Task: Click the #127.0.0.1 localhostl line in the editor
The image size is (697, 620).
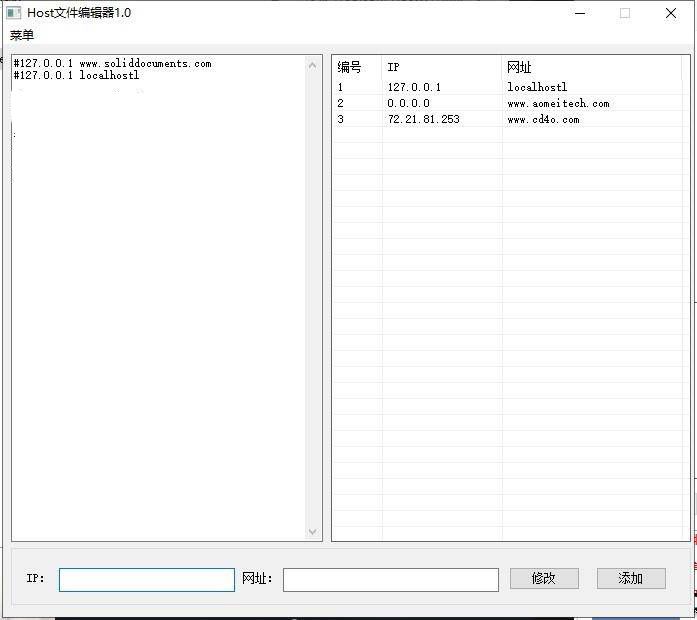Action: point(76,75)
